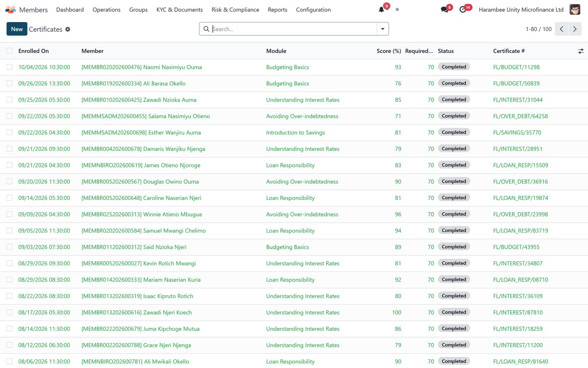Open the Configuration menu
The image size is (588, 368).
pyautogui.click(x=313, y=10)
